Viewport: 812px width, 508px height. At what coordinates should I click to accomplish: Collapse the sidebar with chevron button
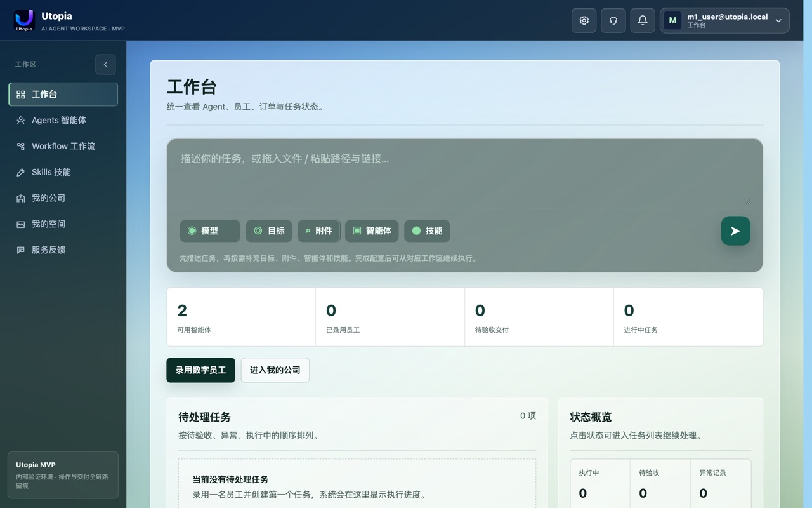tap(105, 64)
